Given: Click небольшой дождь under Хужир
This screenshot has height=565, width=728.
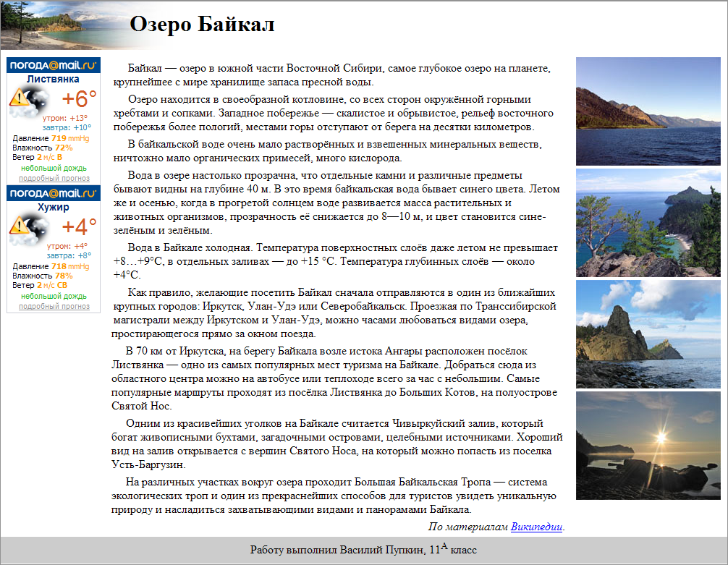Looking at the screenshot, I should tap(54, 296).
